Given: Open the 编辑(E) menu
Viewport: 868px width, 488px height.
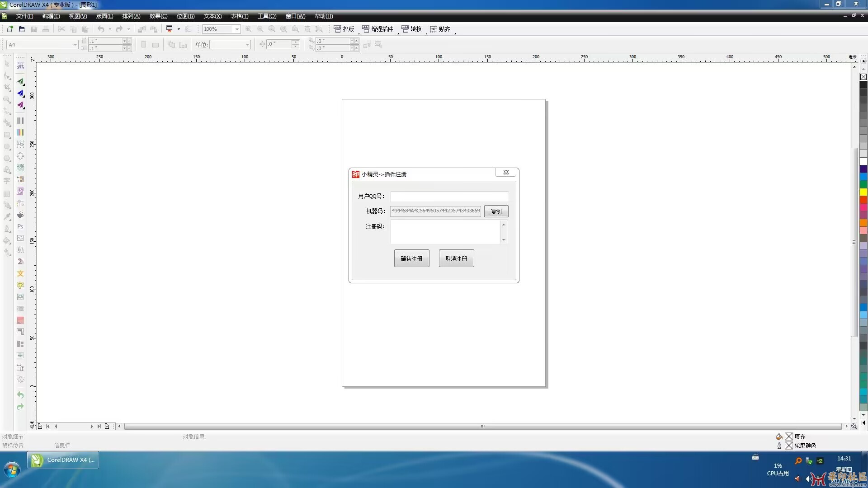Looking at the screenshot, I should coord(51,16).
